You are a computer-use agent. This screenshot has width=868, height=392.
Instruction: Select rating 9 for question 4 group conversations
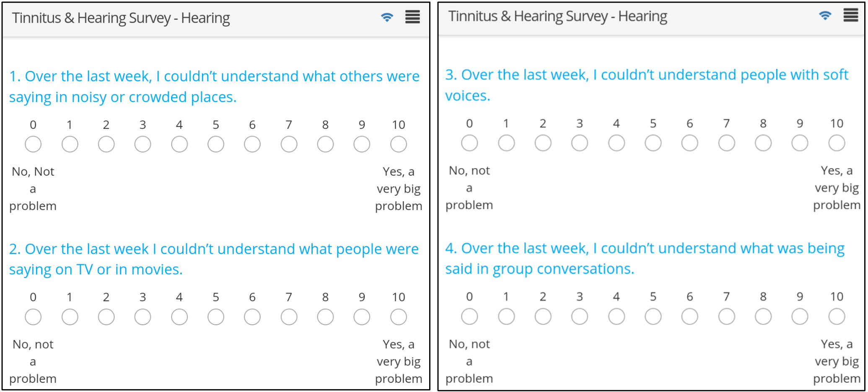coord(800,317)
